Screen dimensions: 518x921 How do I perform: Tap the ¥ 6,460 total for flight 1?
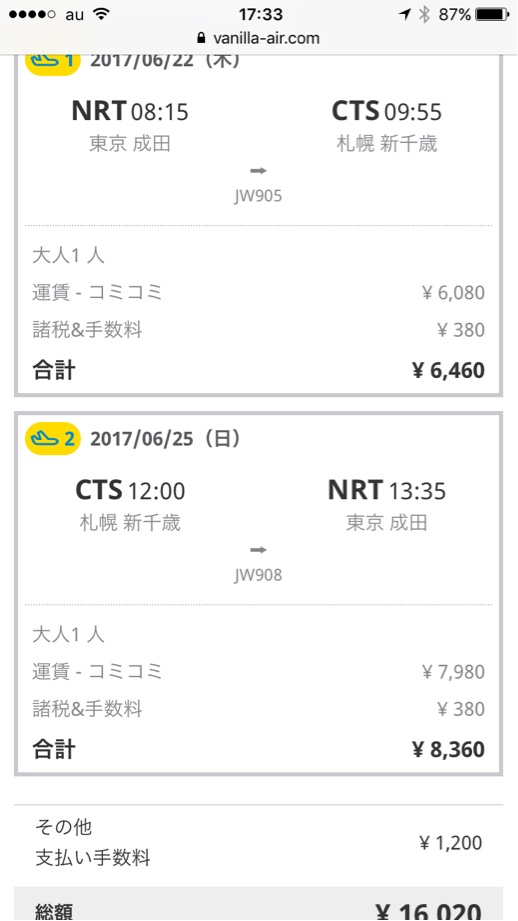pos(448,371)
